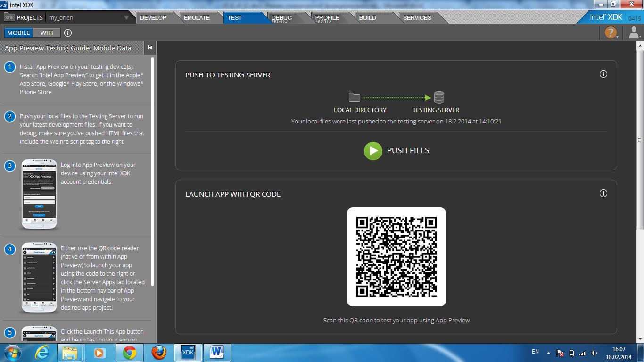644x362 pixels.
Task: Click the EN language indicator
Action: pyautogui.click(x=535, y=352)
